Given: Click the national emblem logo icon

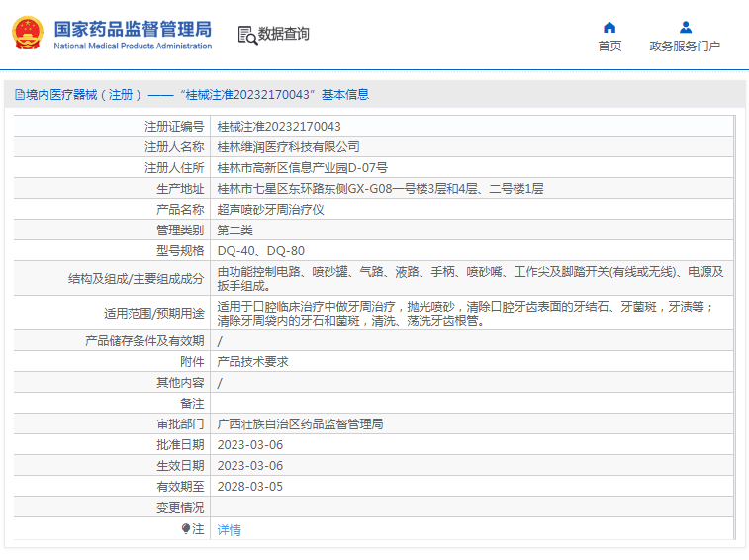Looking at the screenshot, I should pyautogui.click(x=28, y=33).
